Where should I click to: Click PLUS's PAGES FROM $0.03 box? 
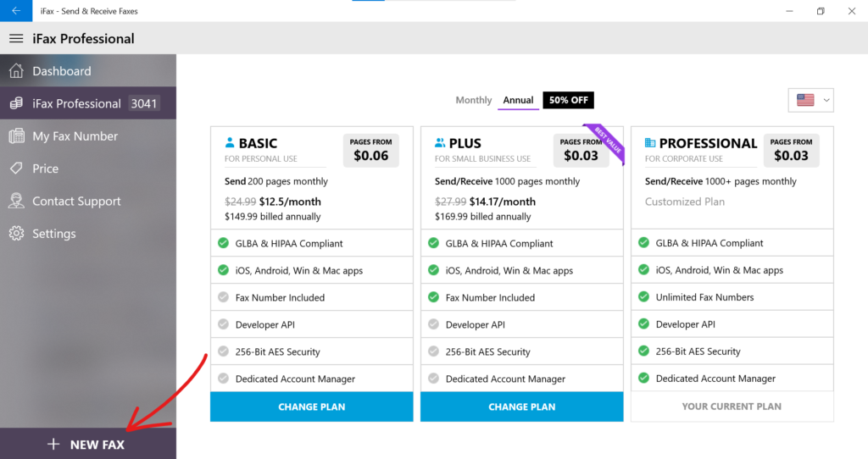[x=581, y=151]
